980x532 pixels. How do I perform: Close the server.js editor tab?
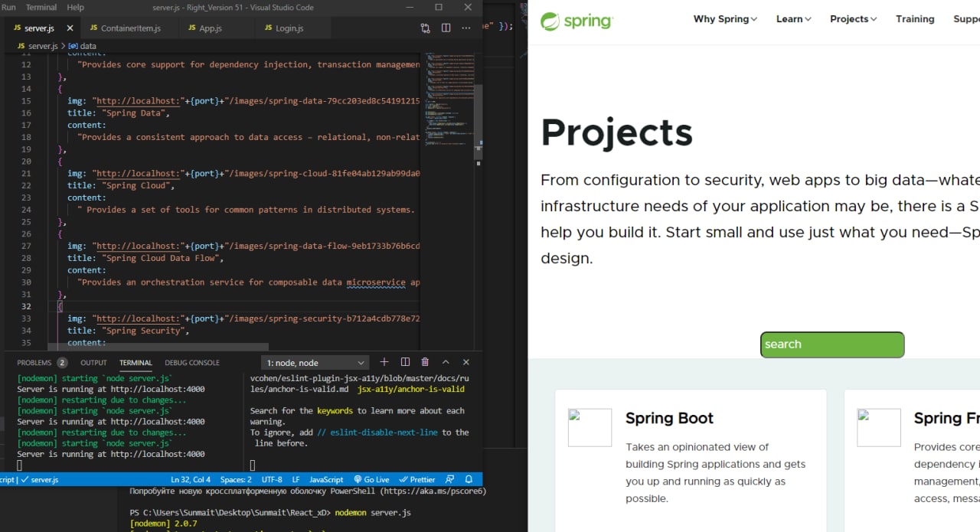point(70,28)
